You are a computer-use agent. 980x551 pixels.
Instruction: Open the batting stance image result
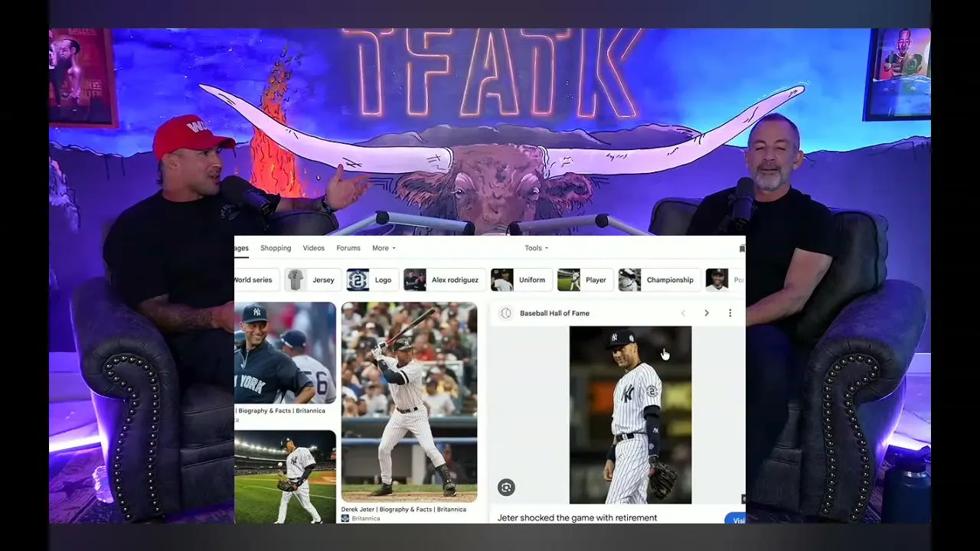pyautogui.click(x=409, y=402)
